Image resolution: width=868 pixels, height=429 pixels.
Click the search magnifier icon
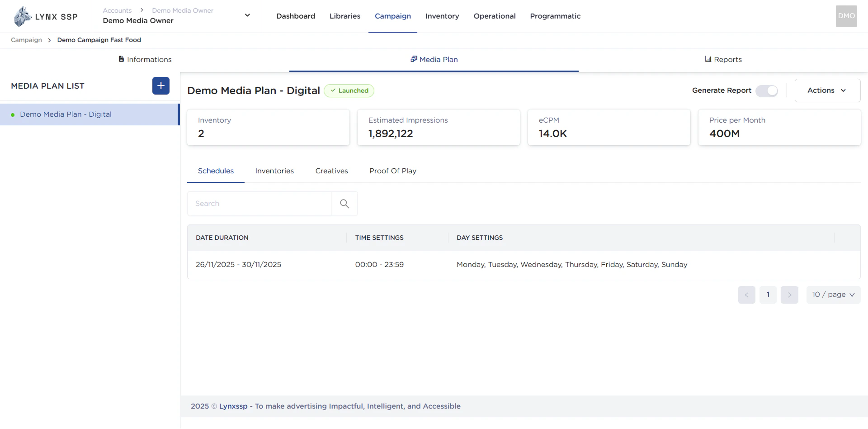(x=344, y=204)
